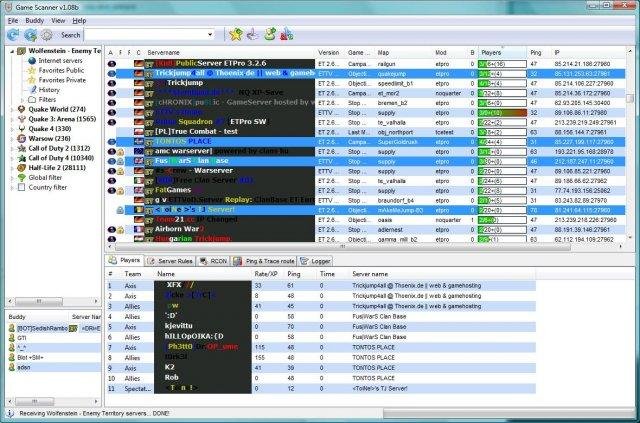Sort server list by Map column header
Image resolution: width=640 pixels, height=423 pixels.
pyautogui.click(x=404, y=53)
